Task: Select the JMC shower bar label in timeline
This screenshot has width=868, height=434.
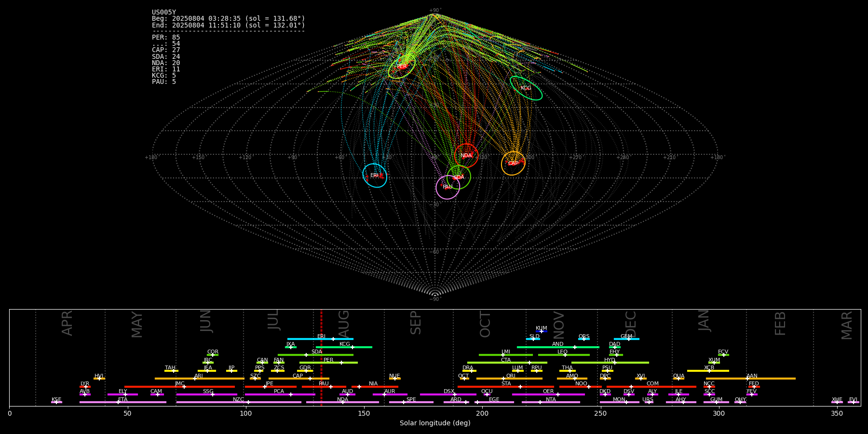Action: (x=179, y=383)
